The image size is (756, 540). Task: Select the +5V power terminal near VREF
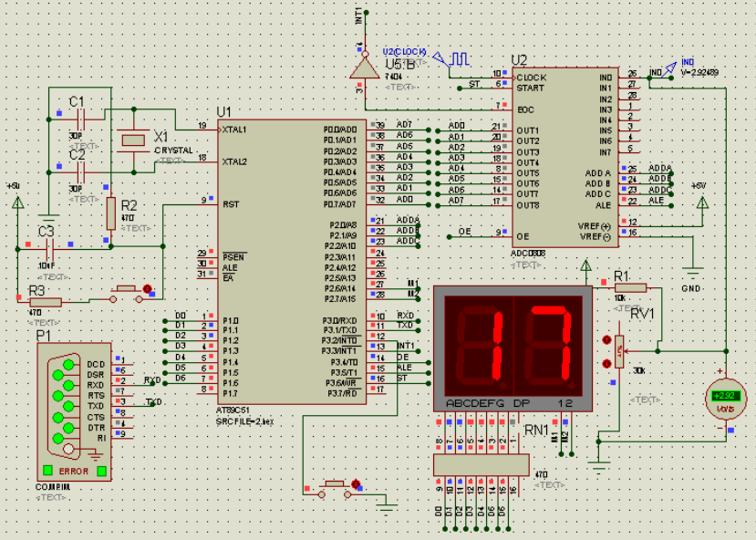click(x=702, y=202)
